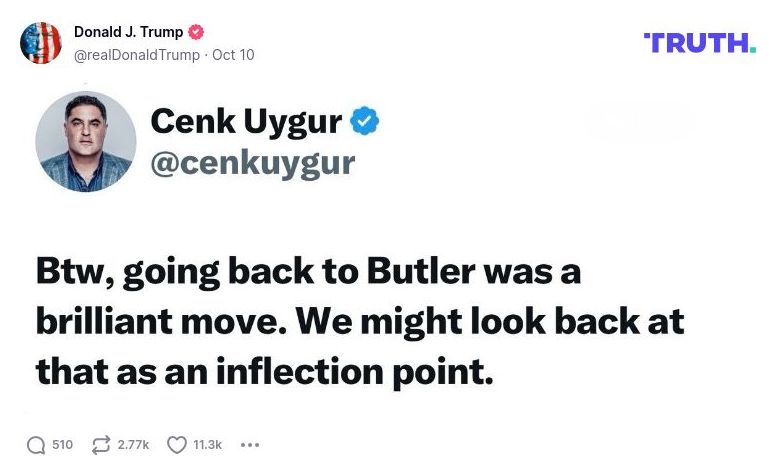
Task: Click the 510 replies count
Action: pyautogui.click(x=62, y=445)
